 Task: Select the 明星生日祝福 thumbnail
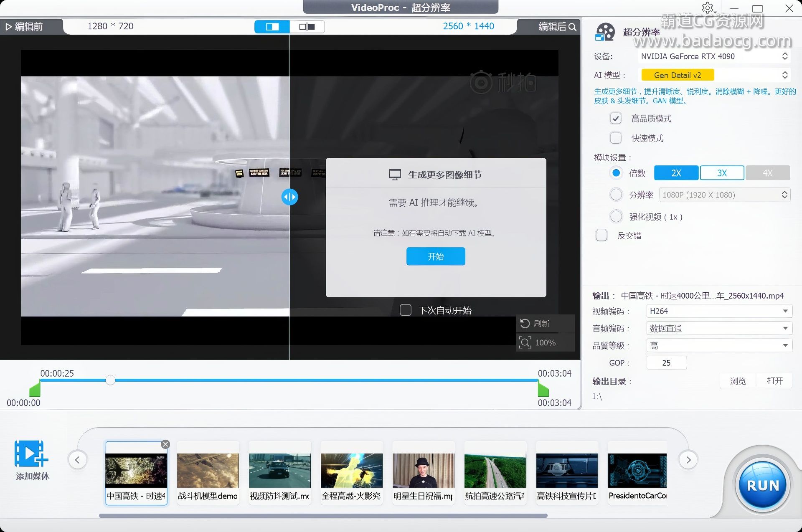tap(424, 473)
